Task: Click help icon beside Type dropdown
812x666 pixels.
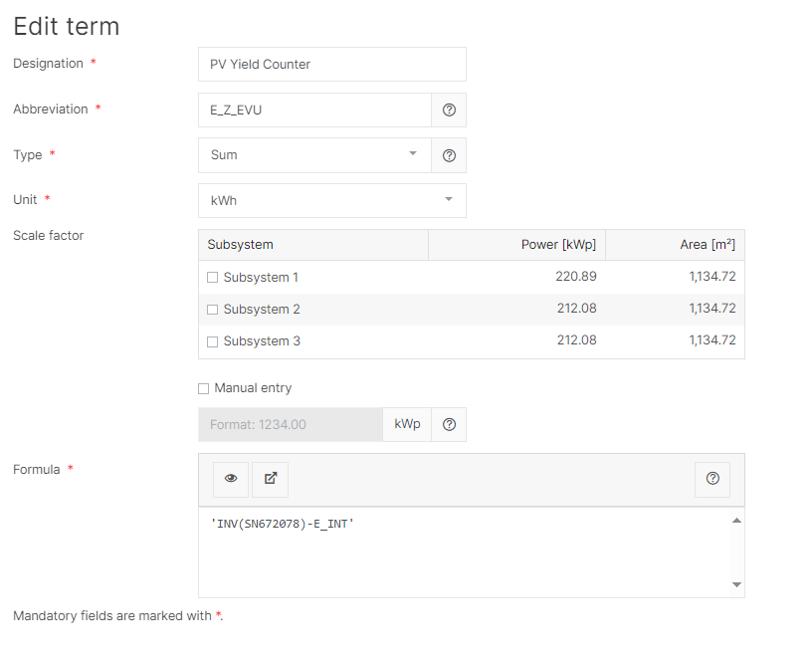Action: pyautogui.click(x=449, y=155)
